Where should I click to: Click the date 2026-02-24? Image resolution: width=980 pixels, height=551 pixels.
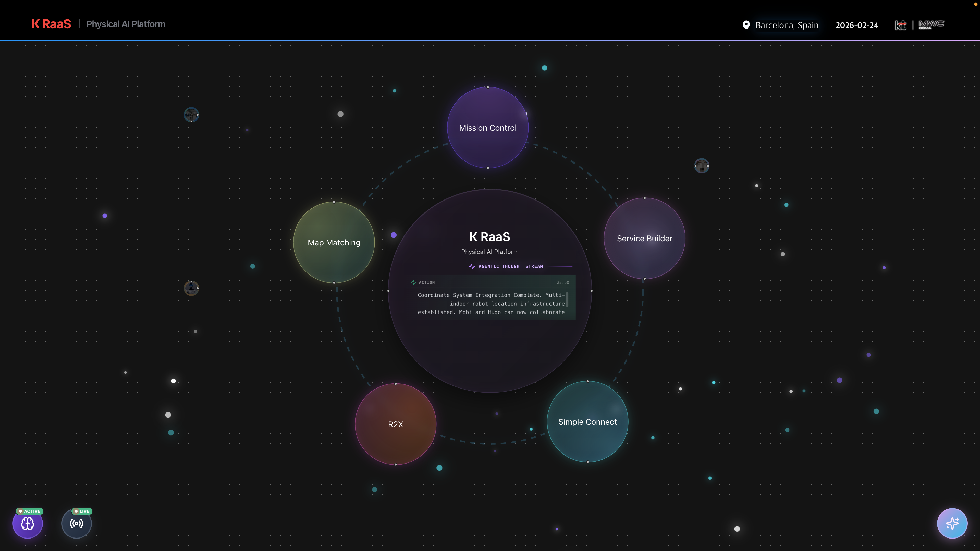(x=857, y=25)
